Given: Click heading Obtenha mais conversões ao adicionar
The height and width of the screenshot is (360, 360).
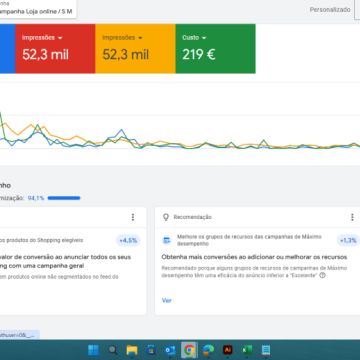Looking at the screenshot, I should [x=254, y=257].
